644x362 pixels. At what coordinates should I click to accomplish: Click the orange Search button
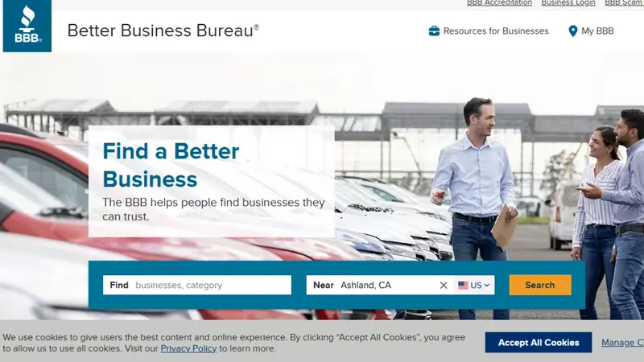click(540, 285)
